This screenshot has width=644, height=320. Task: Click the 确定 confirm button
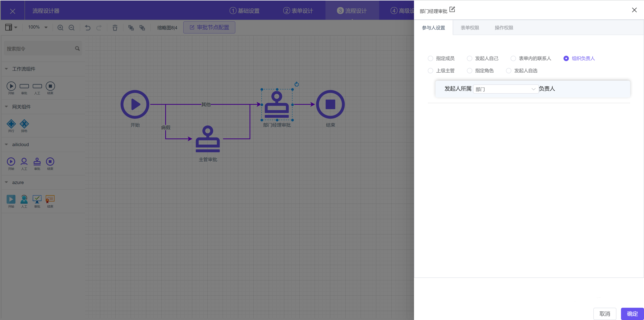632,313
